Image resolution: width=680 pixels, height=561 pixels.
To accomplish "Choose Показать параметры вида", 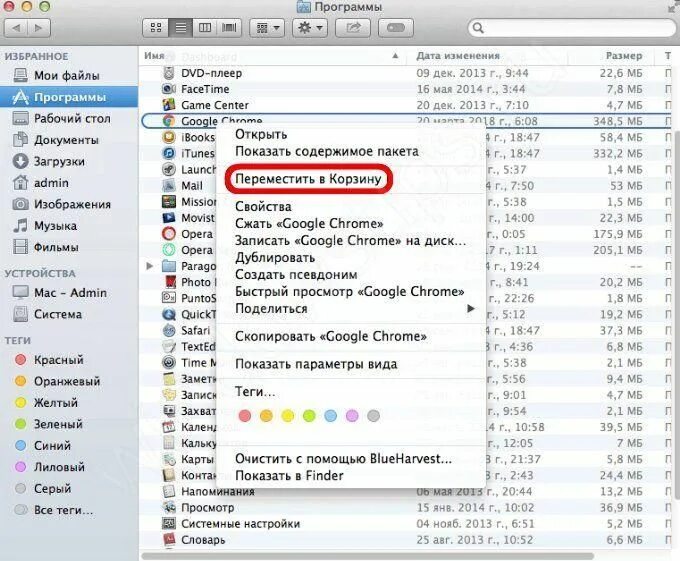I will pos(350,364).
